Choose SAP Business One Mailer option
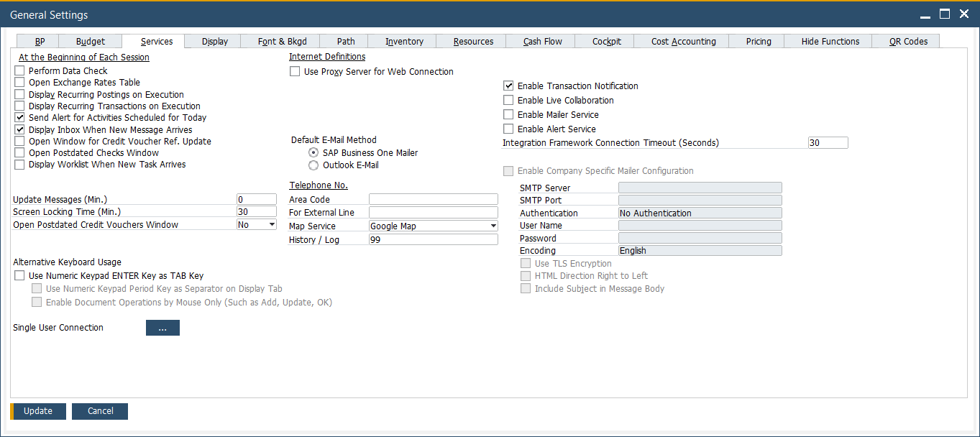 [x=313, y=153]
